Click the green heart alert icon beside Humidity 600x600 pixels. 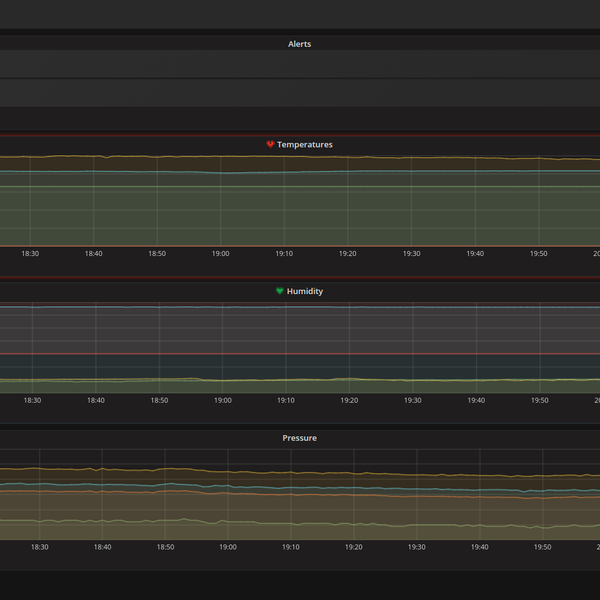280,292
